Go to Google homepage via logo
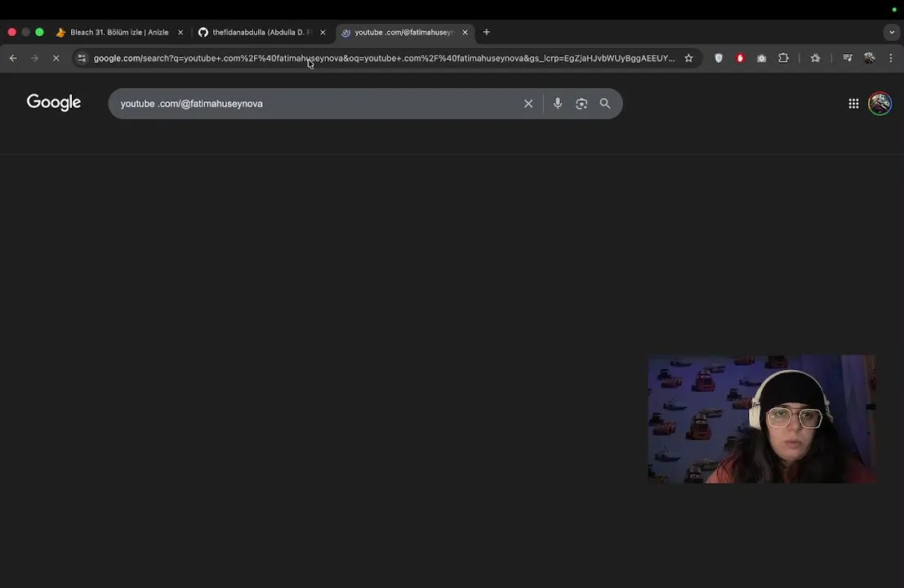Screen dimensions: 904x588 coord(54,103)
